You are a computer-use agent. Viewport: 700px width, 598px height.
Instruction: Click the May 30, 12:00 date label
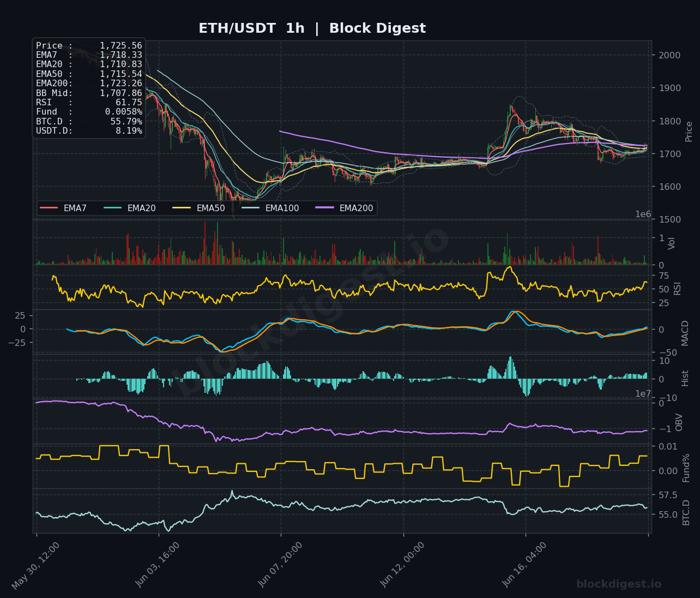(x=35, y=565)
